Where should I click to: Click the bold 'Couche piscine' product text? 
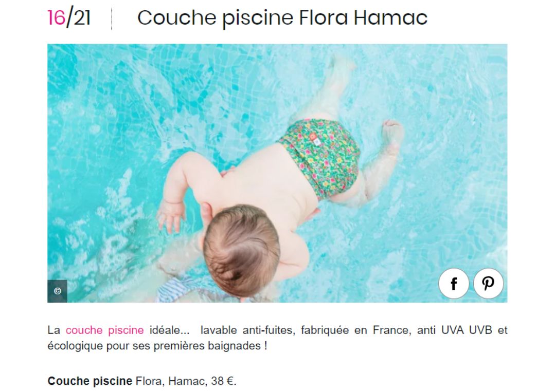click(89, 381)
